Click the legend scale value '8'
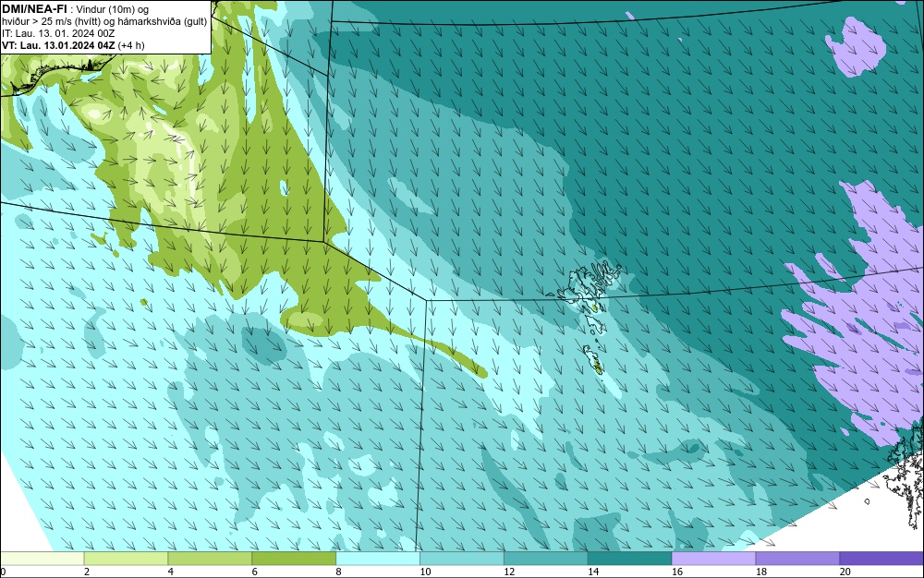 point(339,572)
